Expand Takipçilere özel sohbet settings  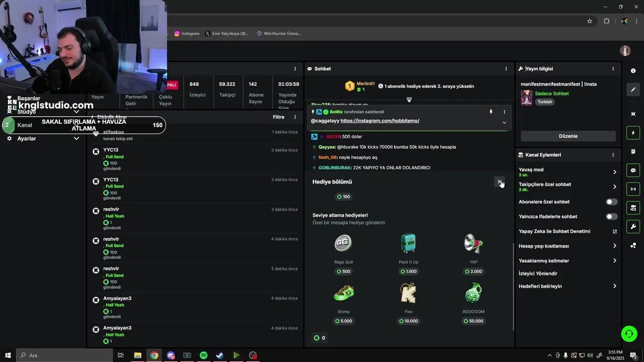(x=615, y=187)
